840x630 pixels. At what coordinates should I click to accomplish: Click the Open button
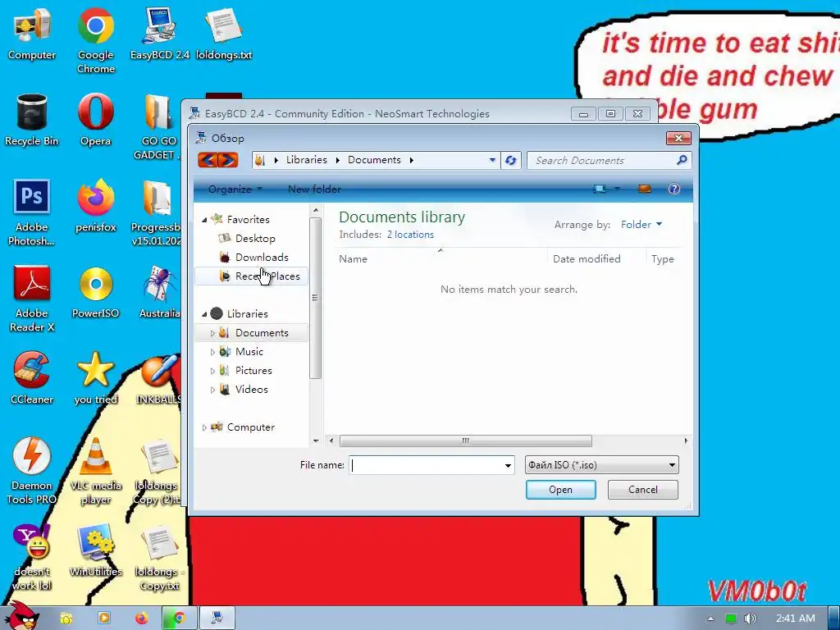560,490
